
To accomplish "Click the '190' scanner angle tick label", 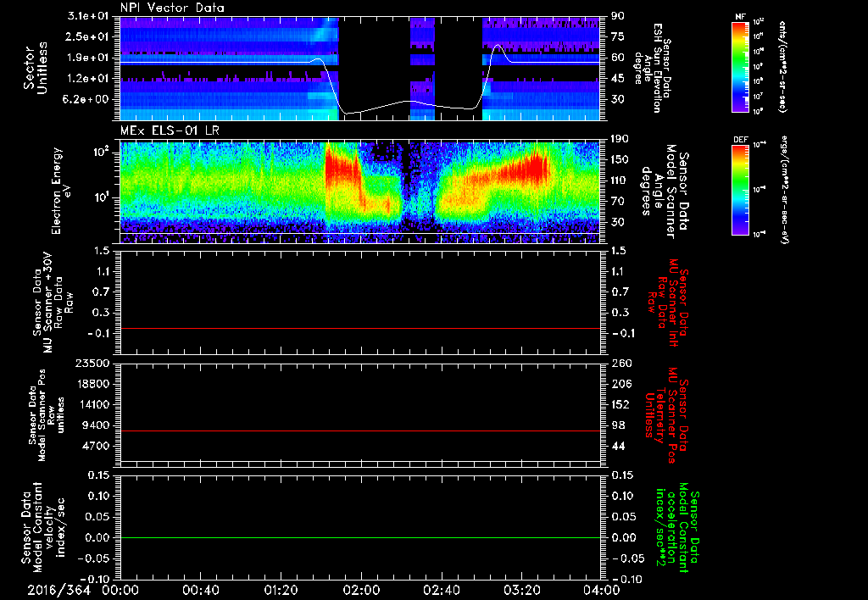I will (620, 139).
